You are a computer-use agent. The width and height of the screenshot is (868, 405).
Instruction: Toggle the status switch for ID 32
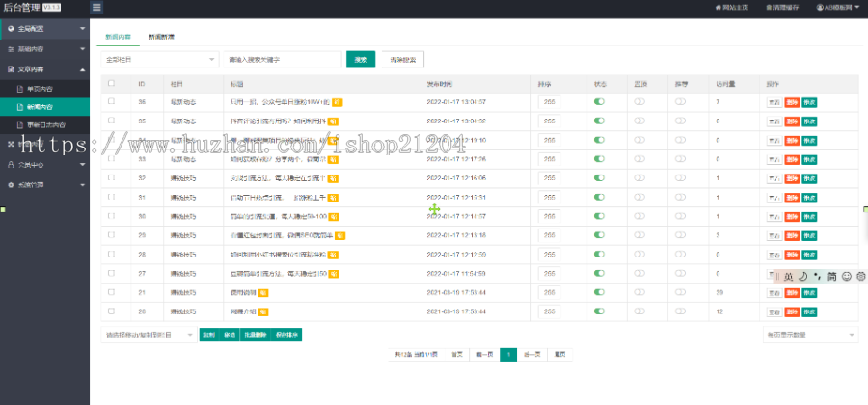click(x=598, y=178)
